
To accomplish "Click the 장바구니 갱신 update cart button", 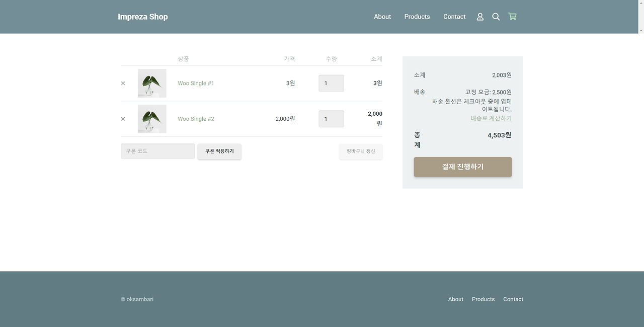I will 361,151.
